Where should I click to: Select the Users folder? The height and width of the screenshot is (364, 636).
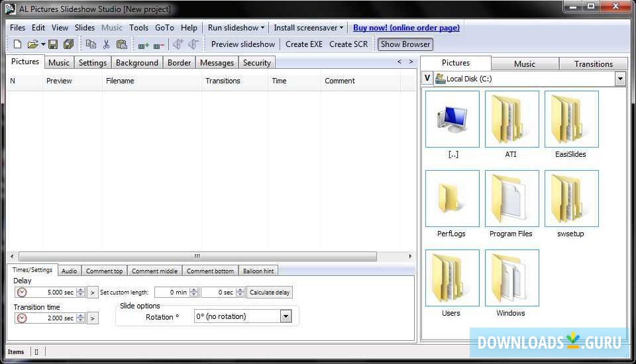(452, 278)
